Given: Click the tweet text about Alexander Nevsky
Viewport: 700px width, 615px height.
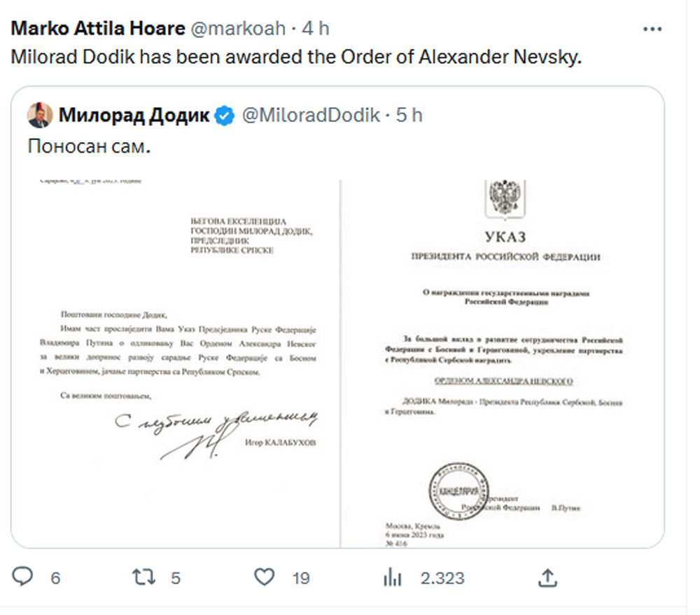Looking at the screenshot, I should pyautogui.click(x=296, y=57).
